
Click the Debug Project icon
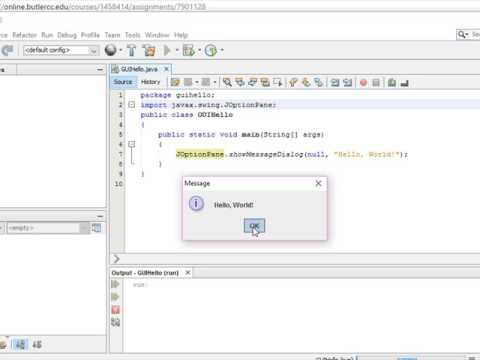pyautogui.click(x=189, y=50)
